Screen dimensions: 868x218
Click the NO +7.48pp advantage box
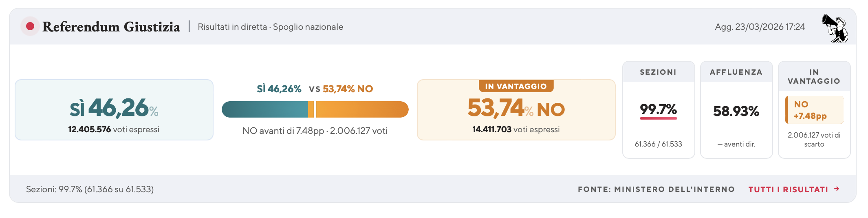pyautogui.click(x=814, y=110)
